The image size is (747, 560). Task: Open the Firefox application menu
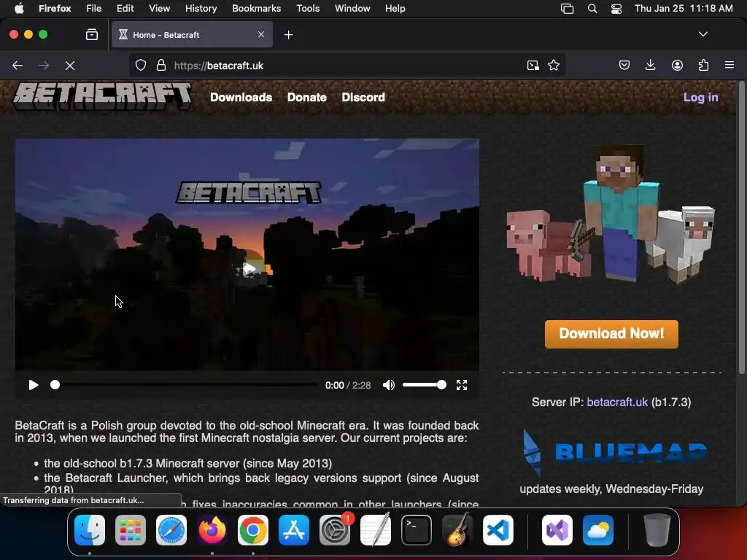[55, 9]
